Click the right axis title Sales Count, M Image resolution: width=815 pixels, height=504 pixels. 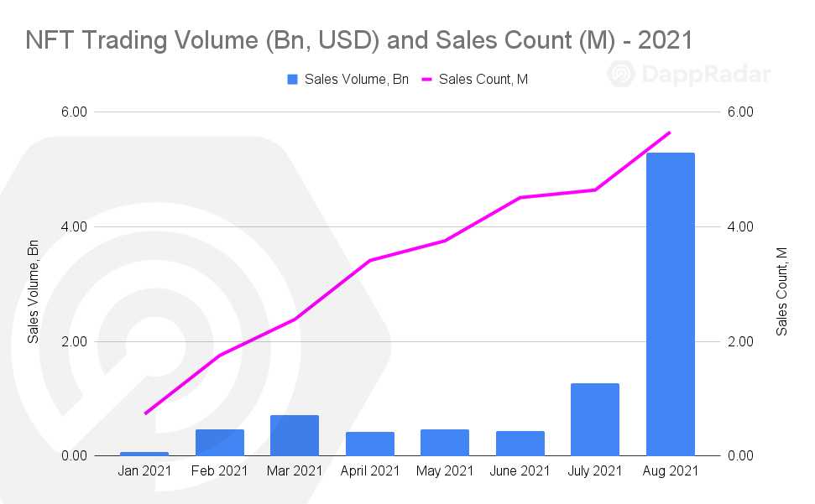tap(781, 291)
